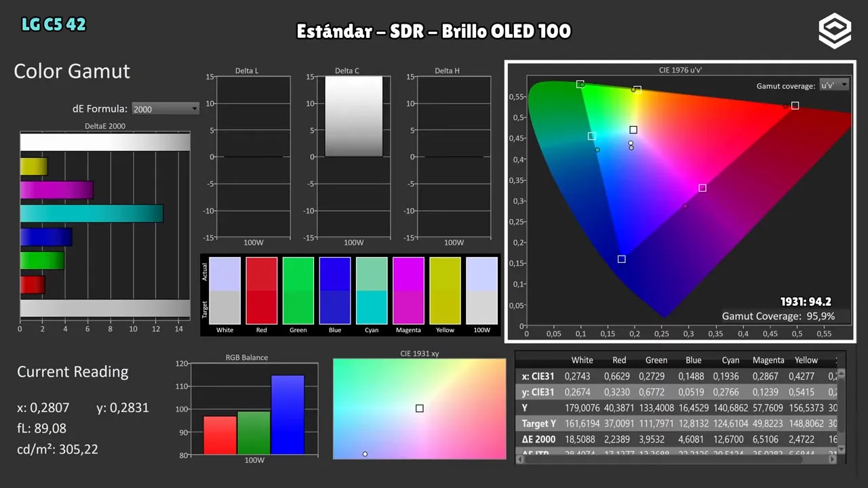Click the 'cd/m²: 305,22' reading
The width and height of the screenshot is (868, 488).
pyautogui.click(x=58, y=449)
